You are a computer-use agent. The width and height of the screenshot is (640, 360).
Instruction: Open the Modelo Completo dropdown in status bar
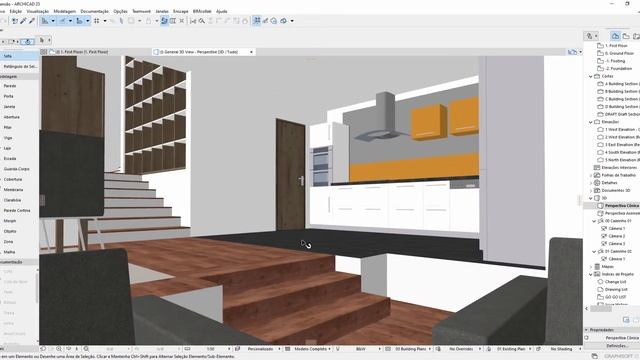(311, 349)
